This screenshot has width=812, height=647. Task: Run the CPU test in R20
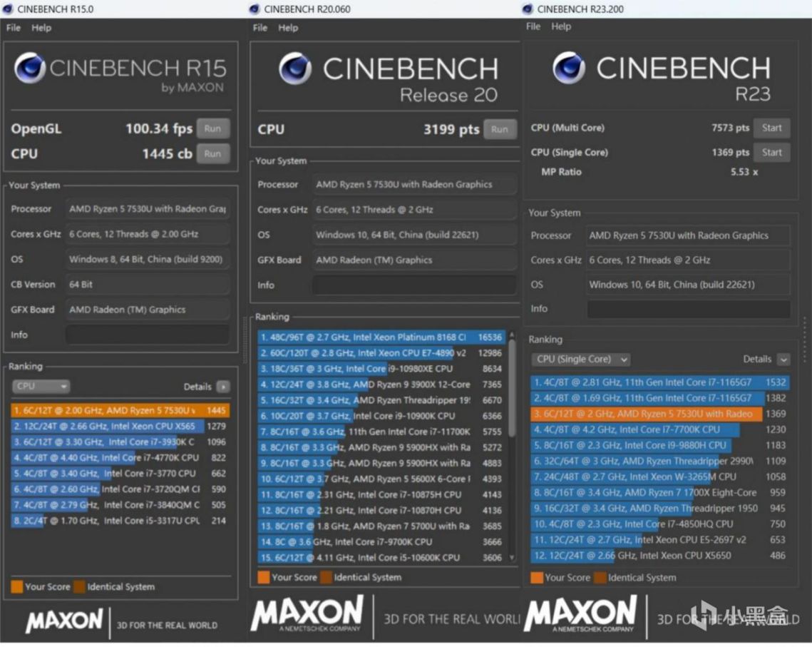click(x=500, y=129)
